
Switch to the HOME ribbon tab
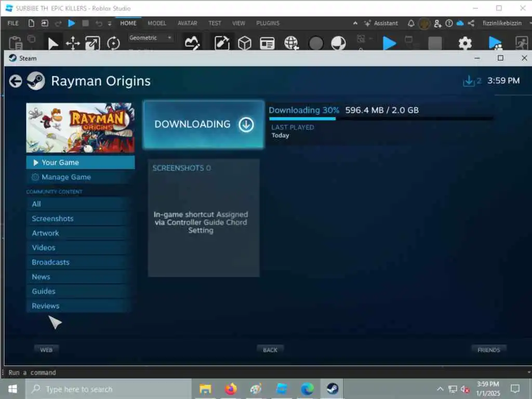coord(128,23)
